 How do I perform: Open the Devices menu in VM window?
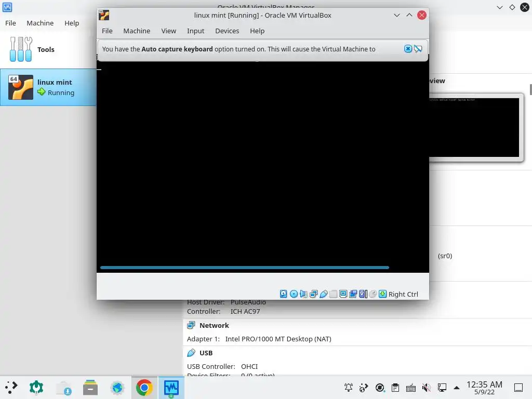pyautogui.click(x=227, y=31)
